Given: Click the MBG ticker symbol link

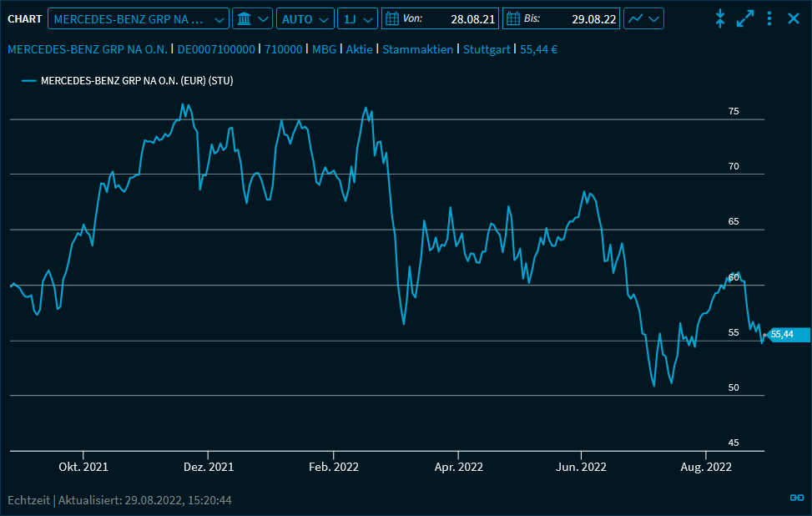Looking at the screenshot, I should coord(324,50).
